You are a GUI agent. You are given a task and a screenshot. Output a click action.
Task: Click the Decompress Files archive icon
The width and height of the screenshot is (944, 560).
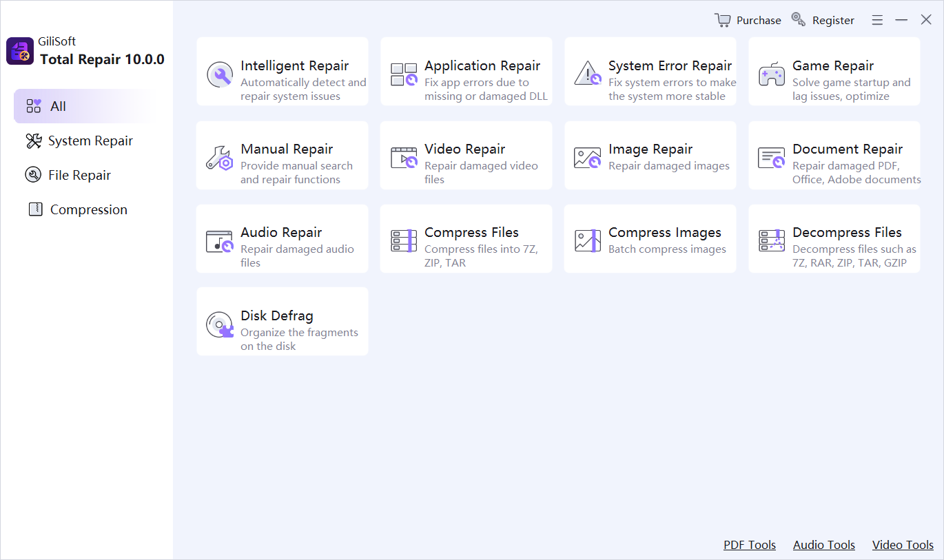(x=772, y=241)
